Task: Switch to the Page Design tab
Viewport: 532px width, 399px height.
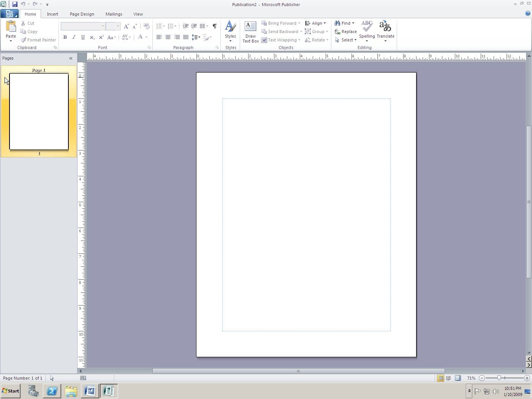Action: [x=82, y=14]
